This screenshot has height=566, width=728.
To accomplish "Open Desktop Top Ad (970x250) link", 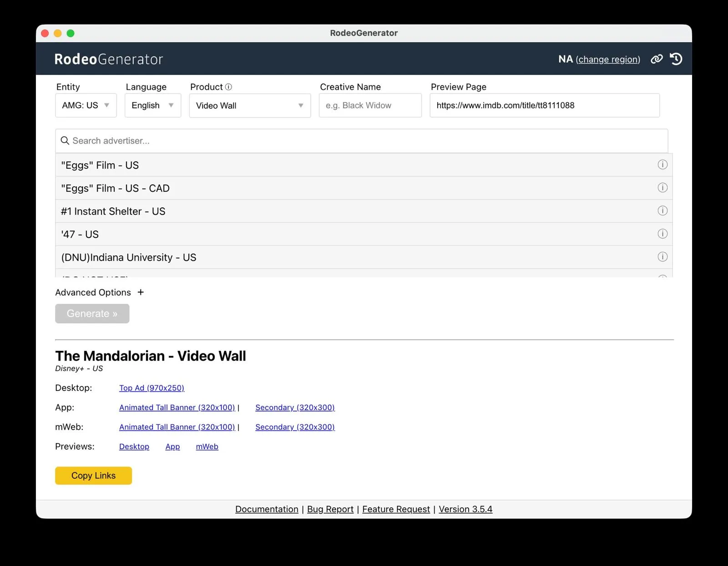I will 152,388.
